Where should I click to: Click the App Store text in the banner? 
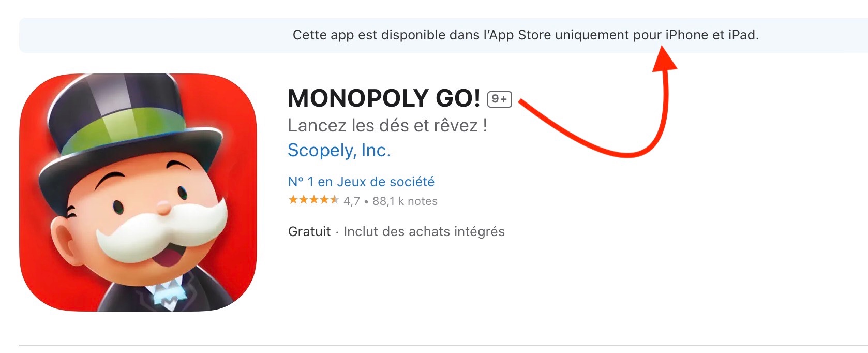coord(520,35)
